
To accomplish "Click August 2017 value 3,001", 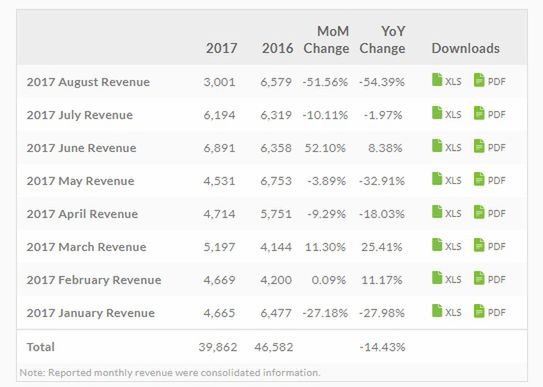I will 220,82.
